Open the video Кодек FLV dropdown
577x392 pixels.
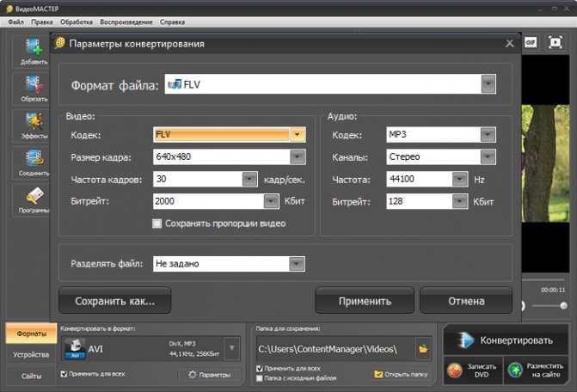click(298, 135)
